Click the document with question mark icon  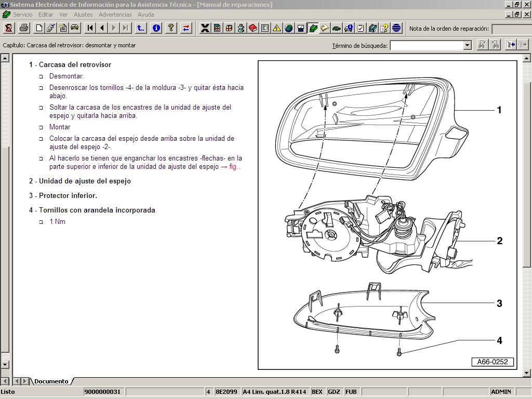pos(384,28)
